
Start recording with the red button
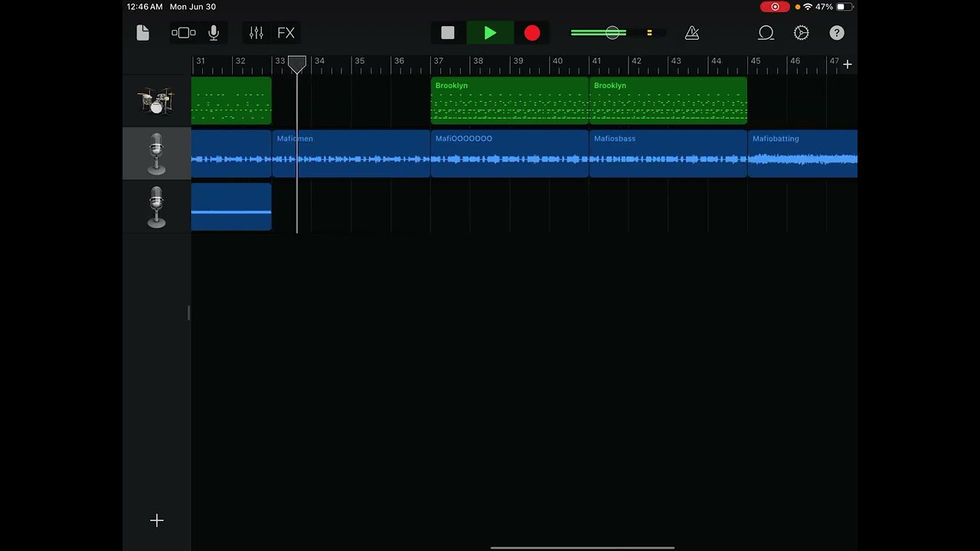pyautogui.click(x=532, y=33)
